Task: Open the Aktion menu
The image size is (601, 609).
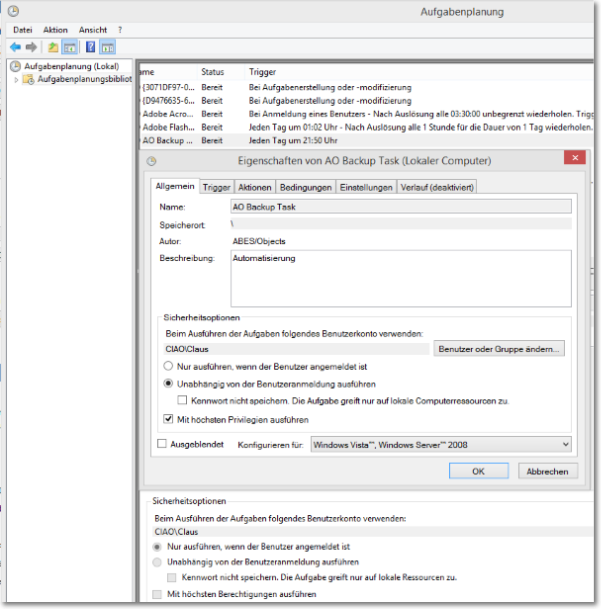Action: point(55,30)
